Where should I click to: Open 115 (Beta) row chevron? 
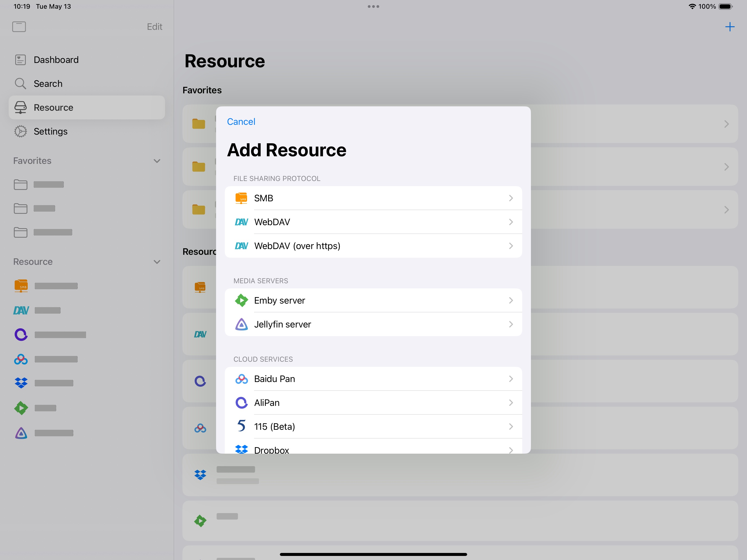pos(511,427)
